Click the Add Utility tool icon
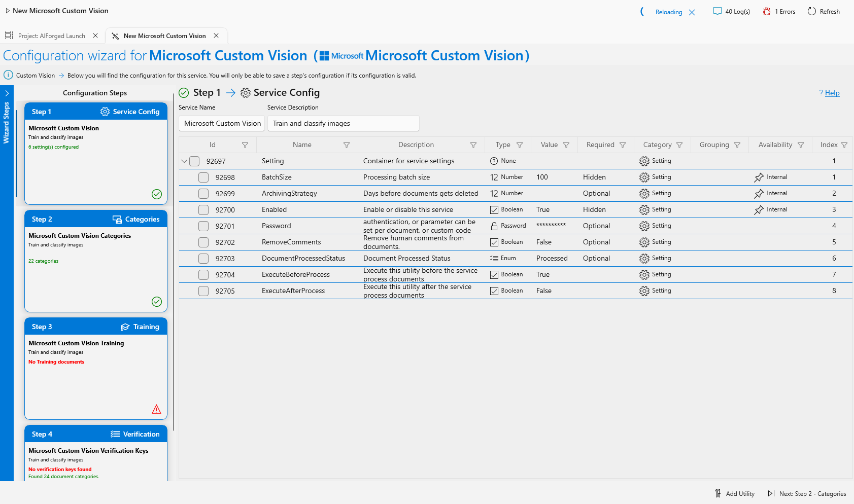 click(718, 493)
